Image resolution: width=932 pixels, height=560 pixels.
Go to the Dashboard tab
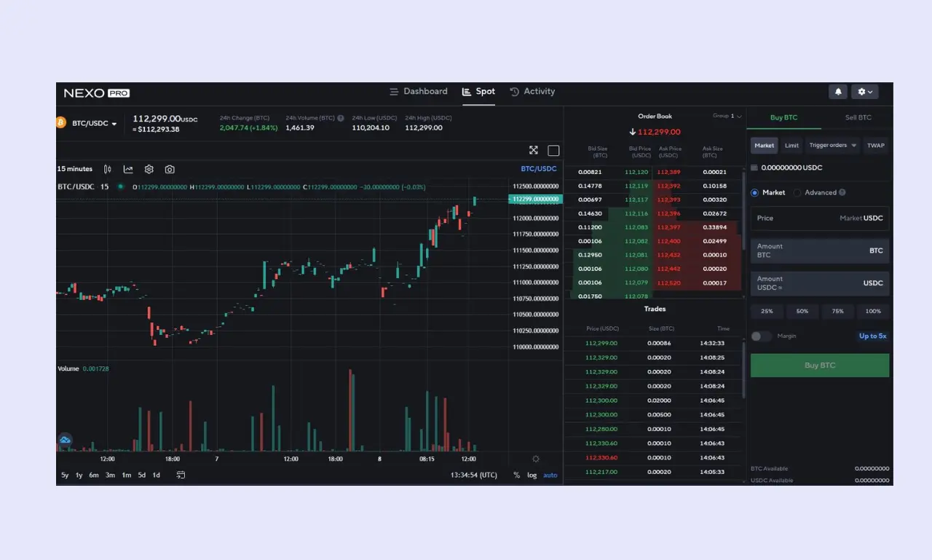pos(419,92)
